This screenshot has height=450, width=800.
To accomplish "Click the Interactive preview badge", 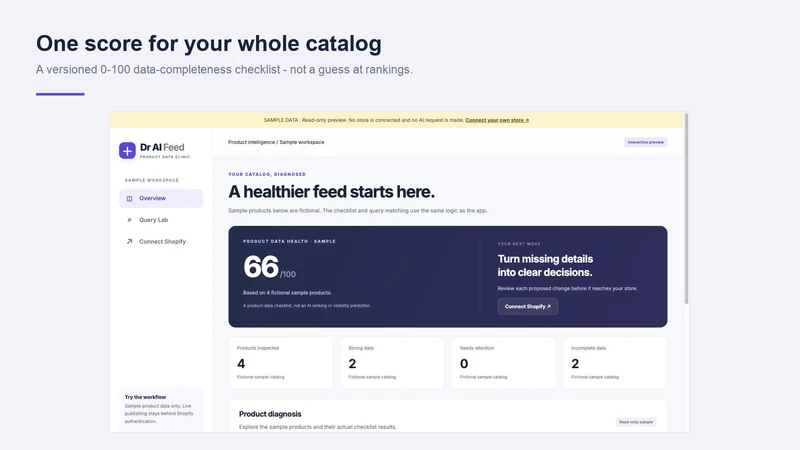I will (x=645, y=142).
